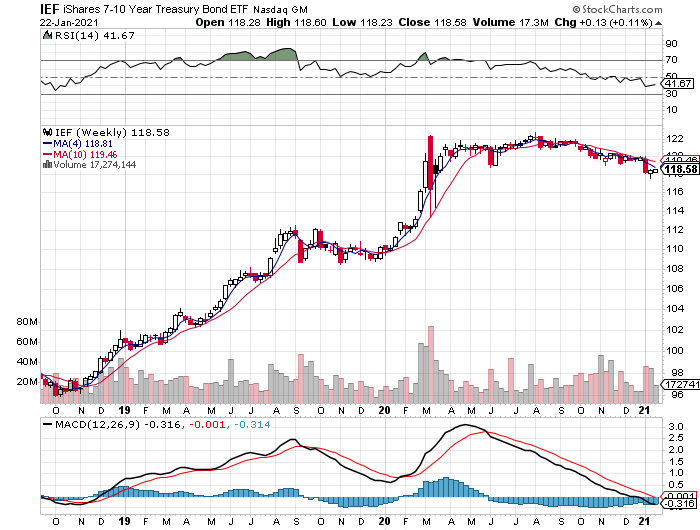Click the 104 price axis label
700x530 pixels.
(675, 308)
